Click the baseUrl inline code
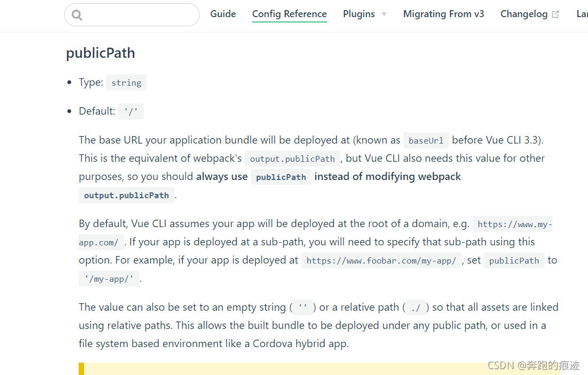588x375 pixels. pyautogui.click(x=426, y=140)
